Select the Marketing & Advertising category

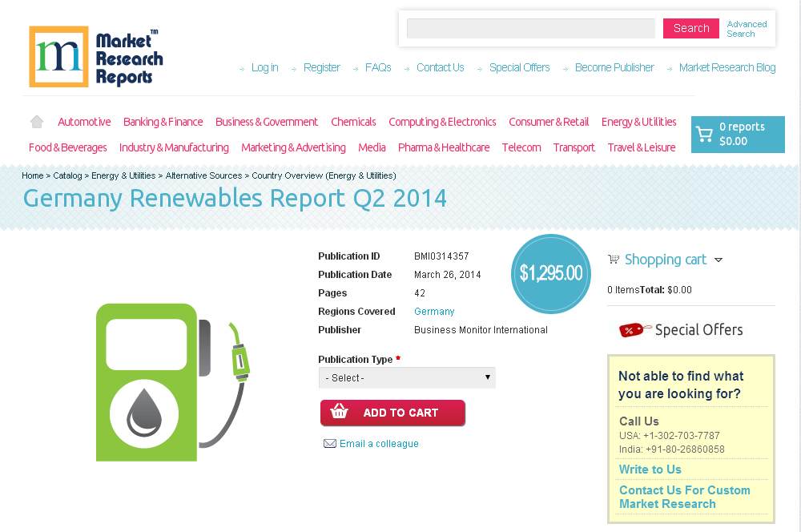293,147
